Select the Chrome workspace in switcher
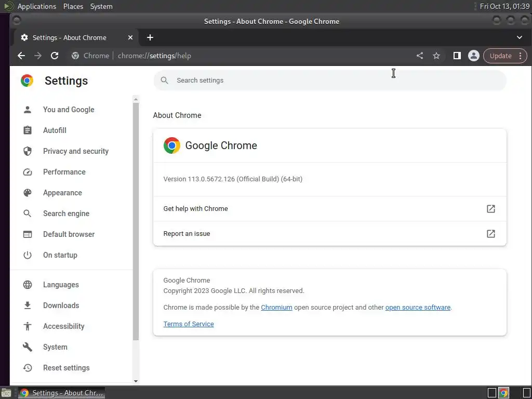Image resolution: width=532 pixels, height=399 pixels. pos(503,393)
